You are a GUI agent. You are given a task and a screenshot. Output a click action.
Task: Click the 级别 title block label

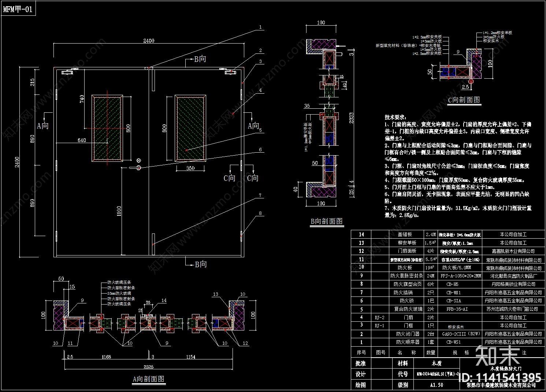(x=402, y=385)
